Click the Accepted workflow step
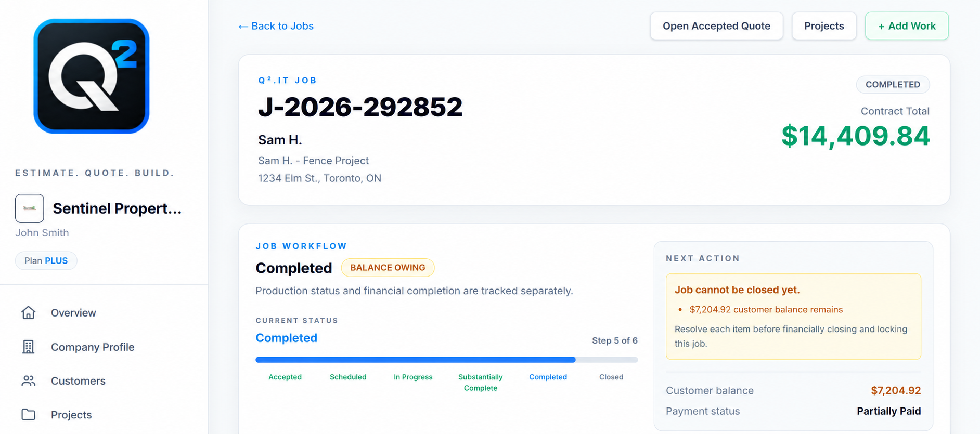 285,377
